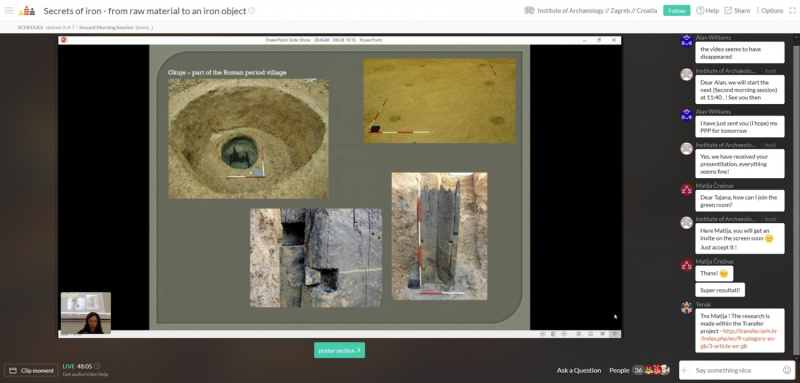Open the transfer.iarh.hr link in chat
Image resolution: width=800 pixels, height=383 pixels.
738,338
